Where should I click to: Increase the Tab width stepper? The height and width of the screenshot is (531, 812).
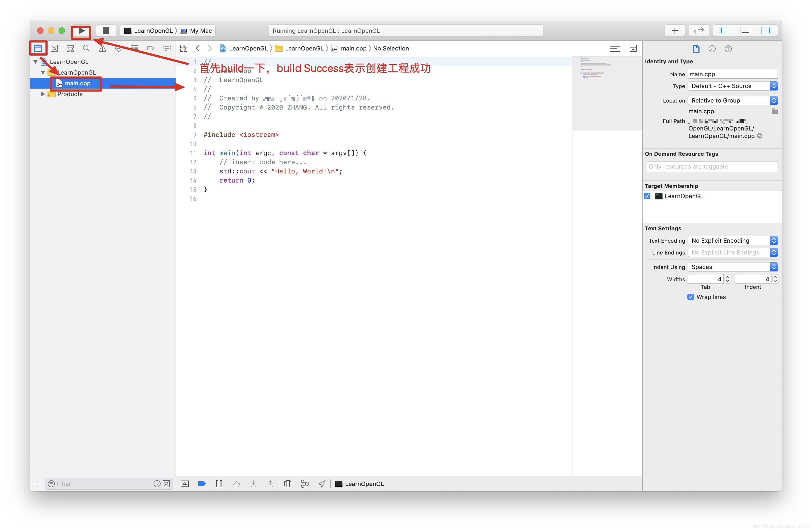click(x=727, y=277)
